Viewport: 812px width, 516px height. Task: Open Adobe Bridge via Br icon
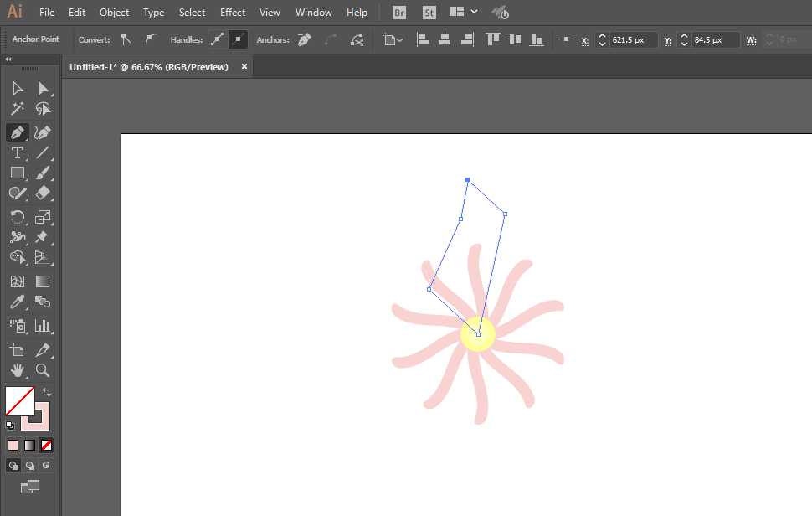[x=400, y=13]
